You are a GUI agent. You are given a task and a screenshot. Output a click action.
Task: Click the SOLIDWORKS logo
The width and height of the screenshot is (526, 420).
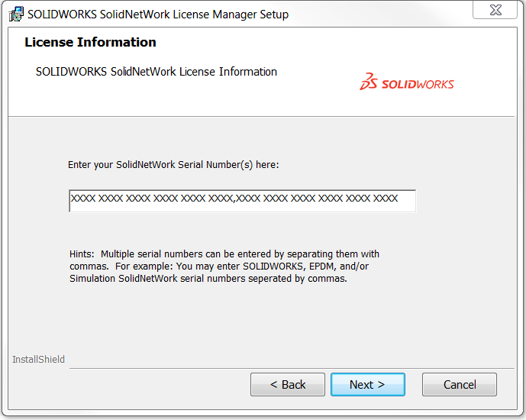point(407,82)
